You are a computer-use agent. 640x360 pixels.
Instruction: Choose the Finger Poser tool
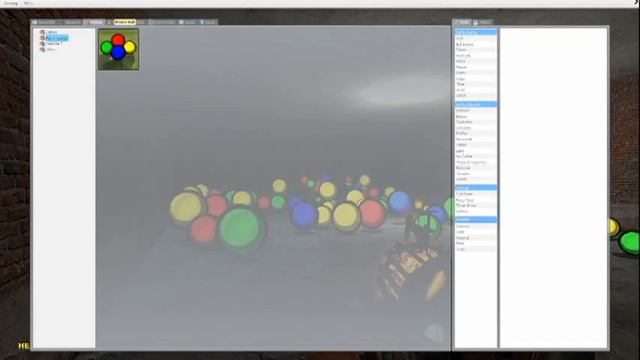click(x=476, y=205)
